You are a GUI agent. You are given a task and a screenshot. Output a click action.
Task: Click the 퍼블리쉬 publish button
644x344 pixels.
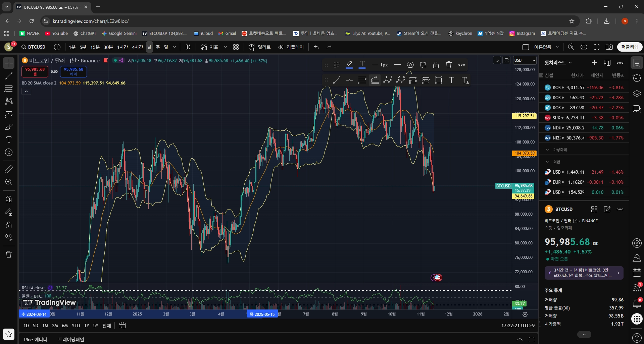coord(630,47)
